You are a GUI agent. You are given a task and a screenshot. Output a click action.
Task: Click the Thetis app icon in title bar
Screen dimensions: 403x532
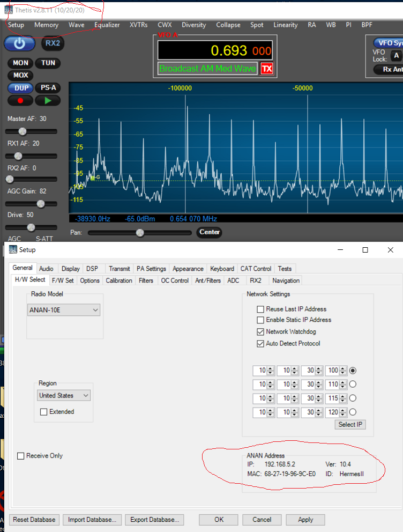pyautogui.click(x=9, y=10)
